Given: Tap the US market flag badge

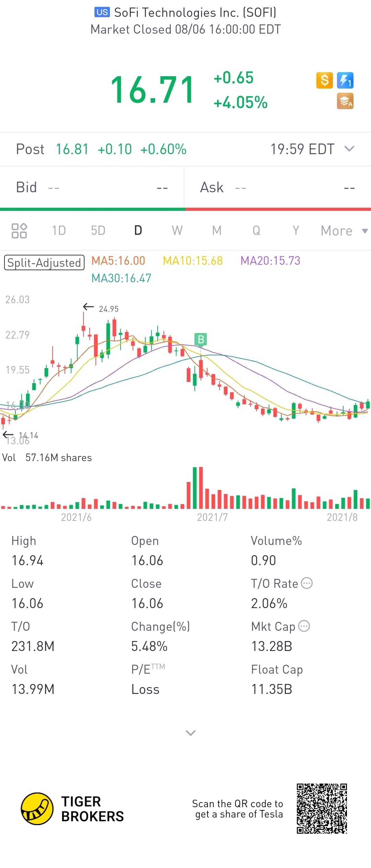Looking at the screenshot, I should tap(102, 12).
